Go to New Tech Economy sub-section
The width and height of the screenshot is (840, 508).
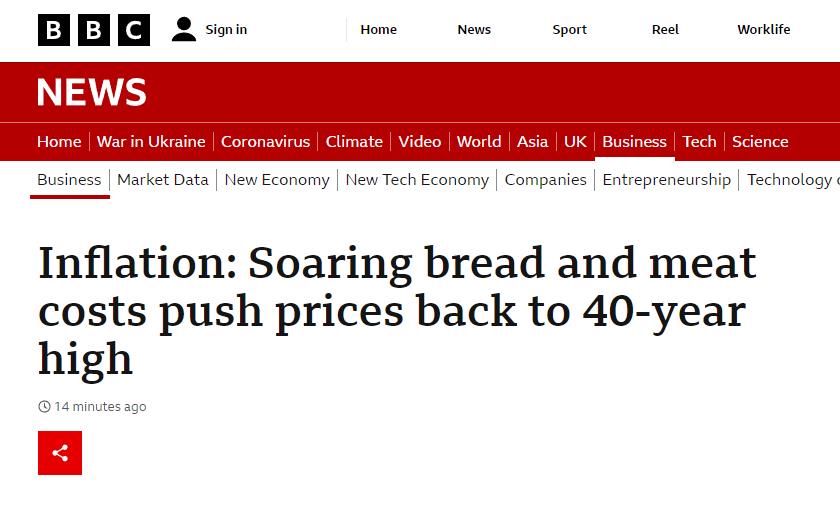(x=417, y=180)
